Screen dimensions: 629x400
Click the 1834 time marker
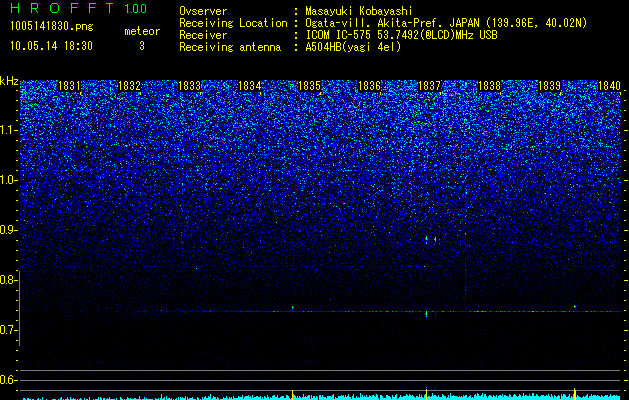click(250, 86)
